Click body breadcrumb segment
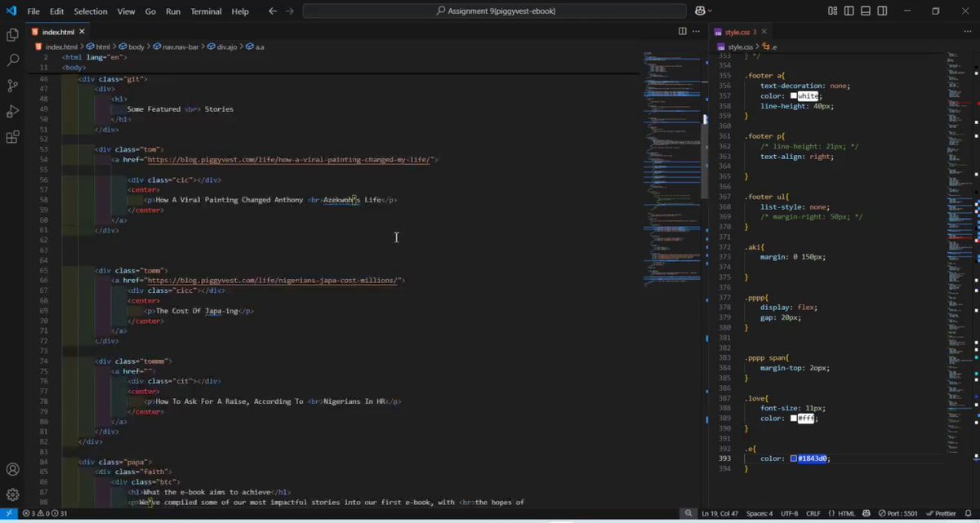Image resolution: width=980 pixels, height=523 pixels. (135, 47)
